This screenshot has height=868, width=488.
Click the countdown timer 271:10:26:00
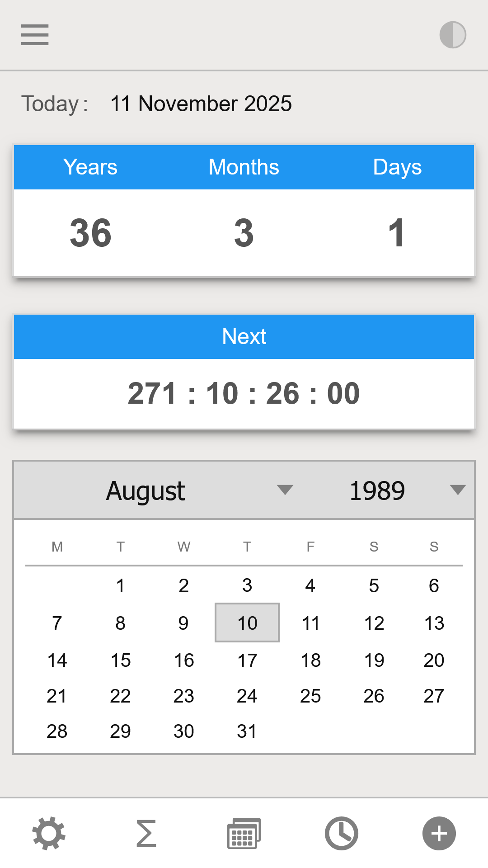244,393
